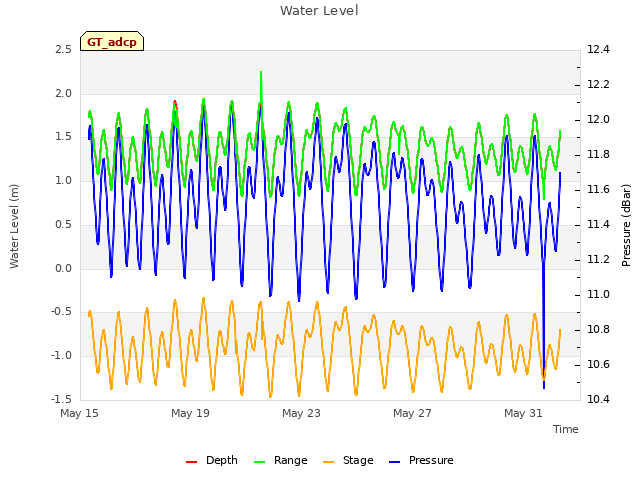Screen dimensions: 640x480
Task: Click the Time axis label
Action: (566, 429)
